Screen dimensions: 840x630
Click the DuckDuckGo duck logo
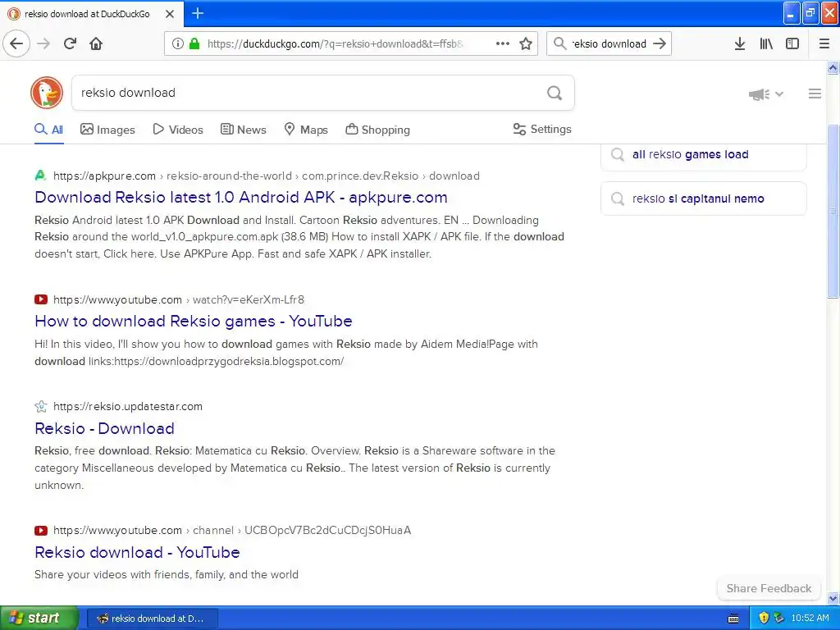(47, 93)
